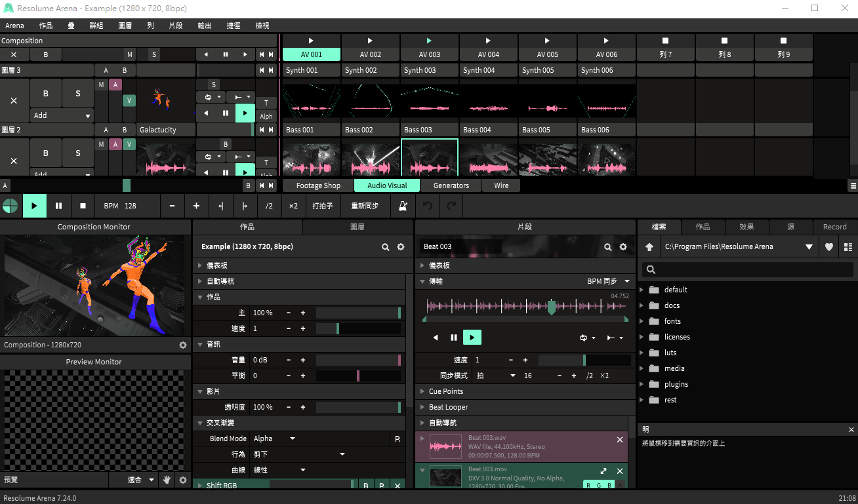Open the Blend Mode Alpha dropdown
Screen dimensions: 858x504
click(274, 438)
